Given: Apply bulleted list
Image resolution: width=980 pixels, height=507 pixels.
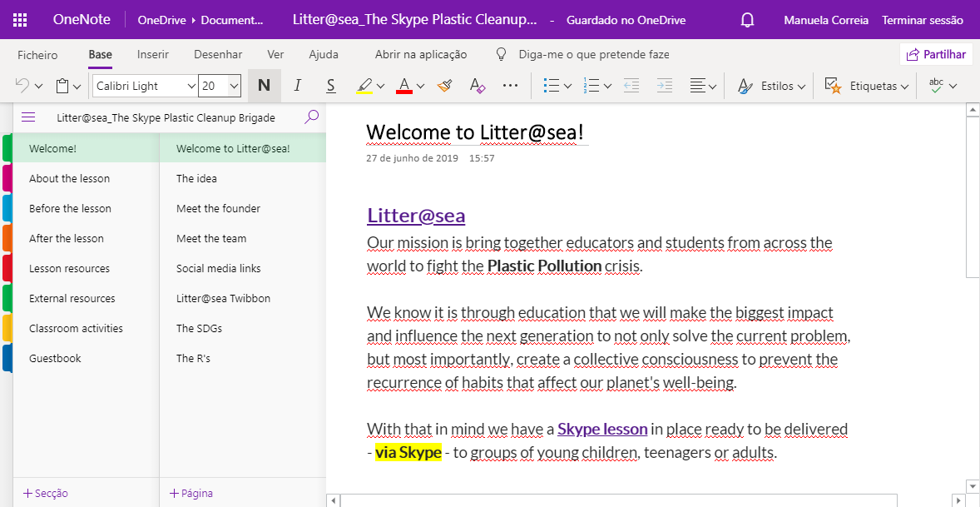Looking at the screenshot, I should click(552, 86).
